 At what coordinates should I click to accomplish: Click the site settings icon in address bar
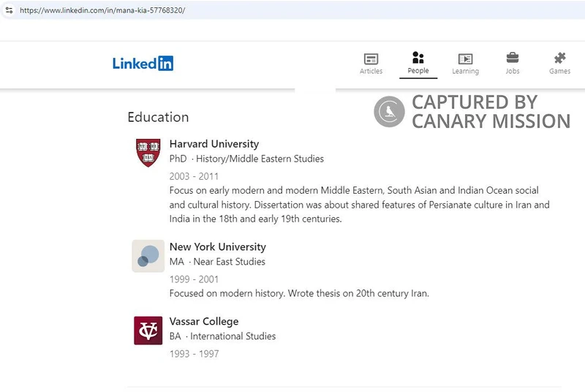pyautogui.click(x=9, y=10)
